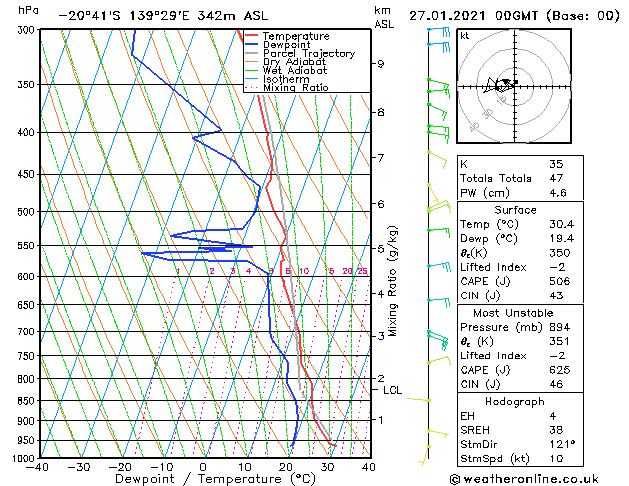
Task: Click the yellow wind barb near 850 hPa
Action: point(419,399)
